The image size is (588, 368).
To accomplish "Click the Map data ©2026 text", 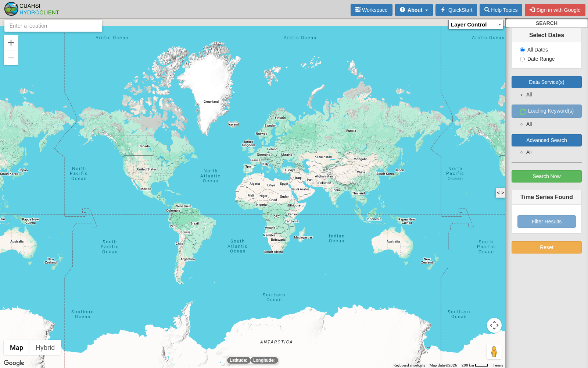I will (x=443, y=365).
